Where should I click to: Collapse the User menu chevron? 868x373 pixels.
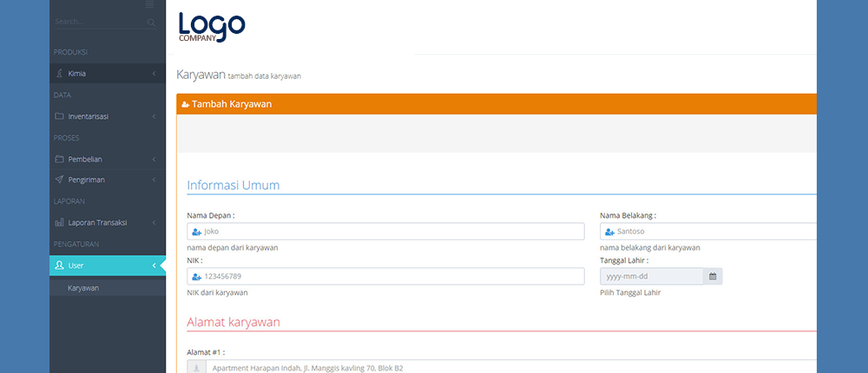[154, 265]
